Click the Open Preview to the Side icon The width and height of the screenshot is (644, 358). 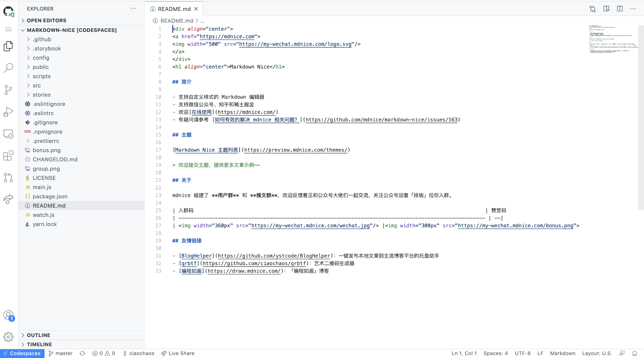pyautogui.click(x=606, y=9)
